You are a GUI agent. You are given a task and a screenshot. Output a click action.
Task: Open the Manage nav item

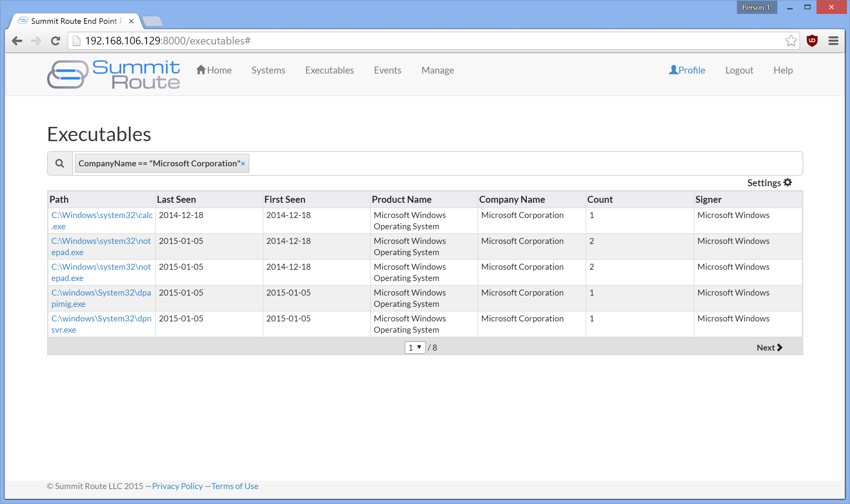point(437,70)
